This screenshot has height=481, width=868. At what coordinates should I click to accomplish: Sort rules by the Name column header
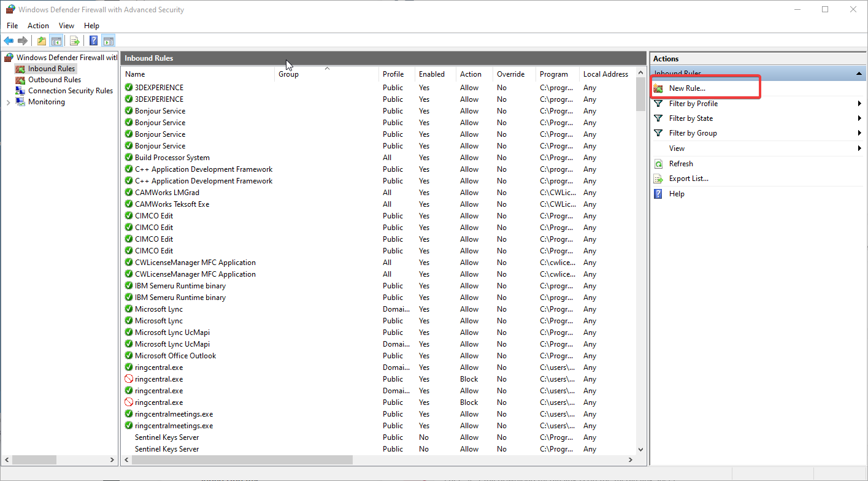click(x=198, y=74)
